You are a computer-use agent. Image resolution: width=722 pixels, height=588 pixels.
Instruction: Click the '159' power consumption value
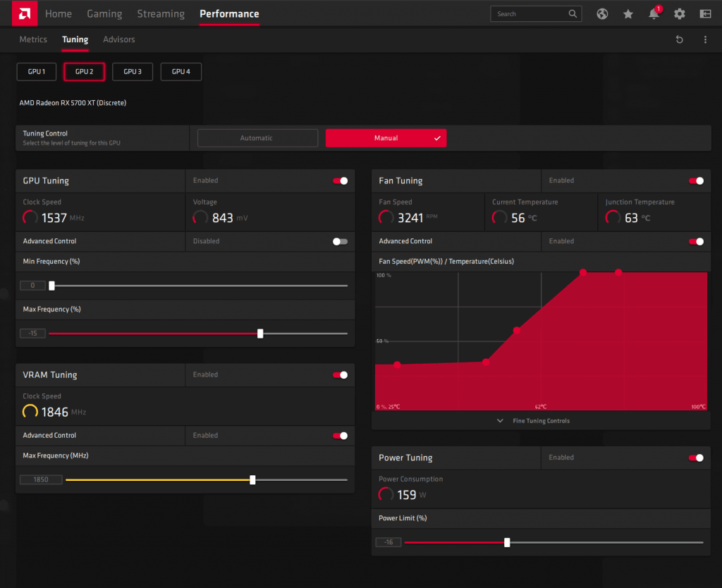407,495
